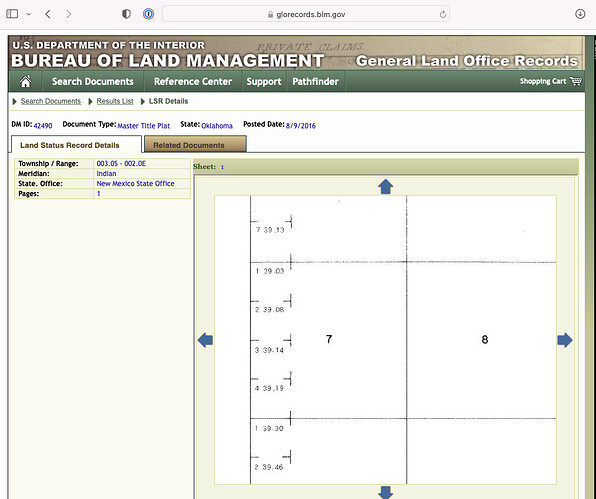
Task: Go forward with browser forward arrow
Action: pyautogui.click(x=68, y=14)
